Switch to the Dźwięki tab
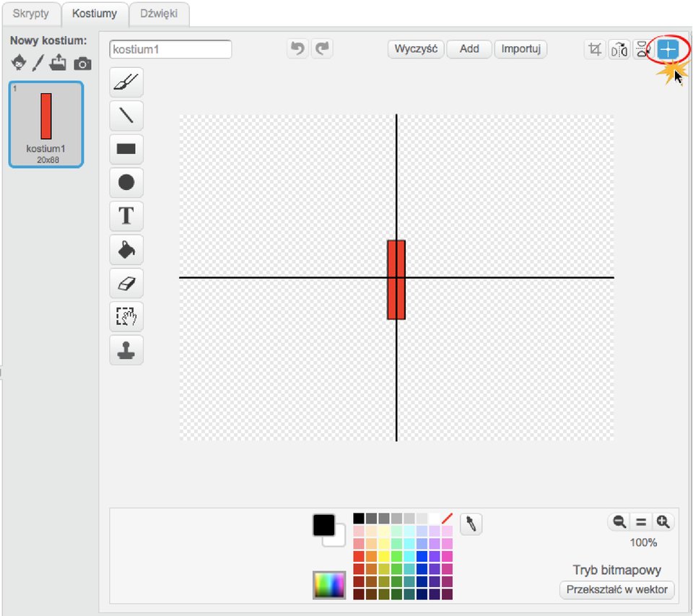Viewport: 693px width, 616px height. tap(159, 14)
